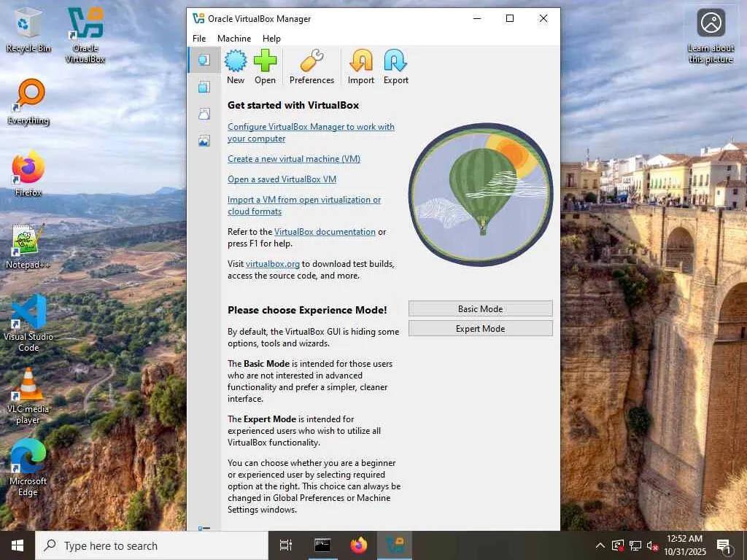The image size is (747, 560).
Task: Click Open a saved VirtualBox VM link
Action: click(x=282, y=179)
